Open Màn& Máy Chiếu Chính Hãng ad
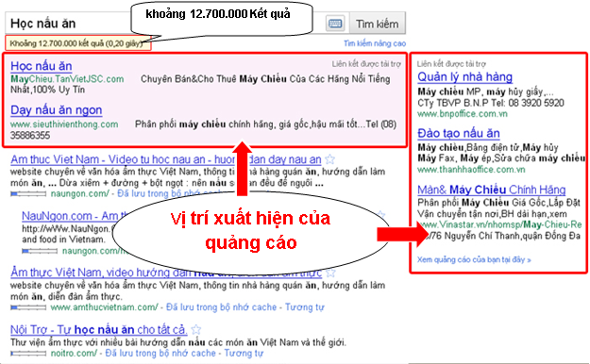The width and height of the screenshot is (590, 364). (492, 190)
